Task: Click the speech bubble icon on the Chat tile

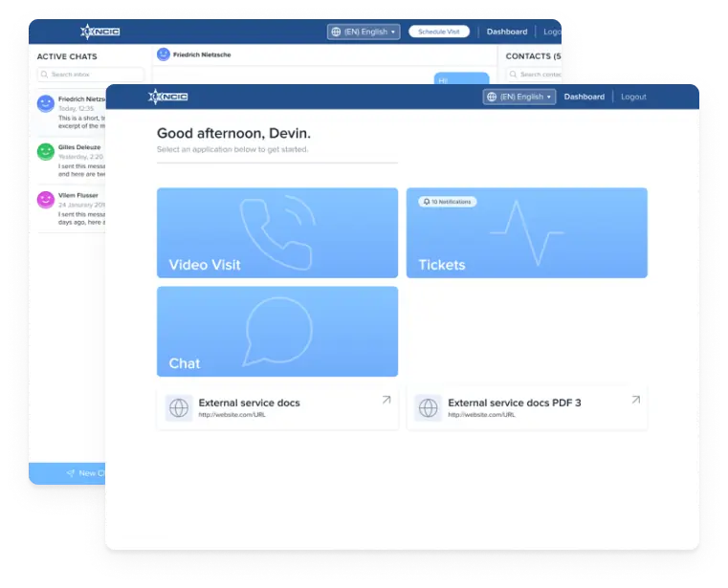Action: (277, 332)
